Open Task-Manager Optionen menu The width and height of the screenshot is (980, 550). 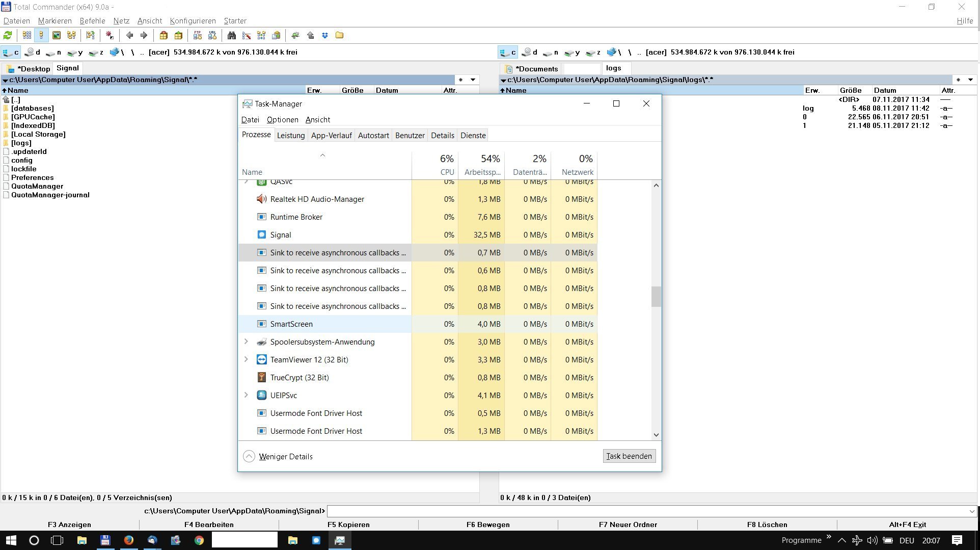[282, 120]
